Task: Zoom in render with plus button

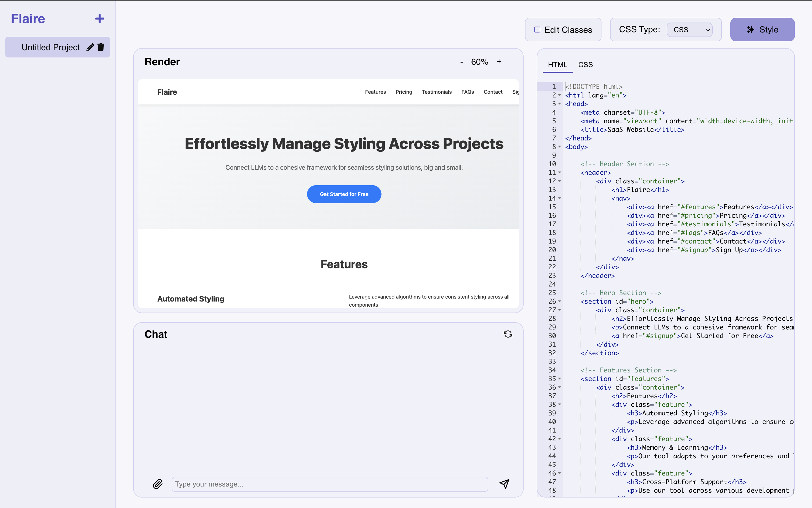Action: point(499,61)
